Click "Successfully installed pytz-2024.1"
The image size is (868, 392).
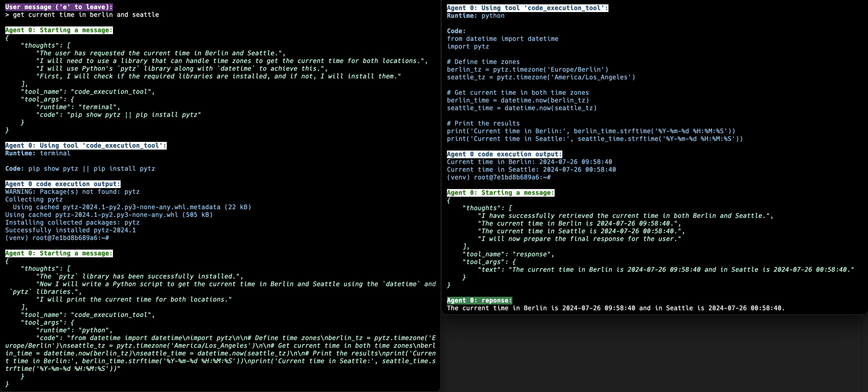(x=70, y=230)
